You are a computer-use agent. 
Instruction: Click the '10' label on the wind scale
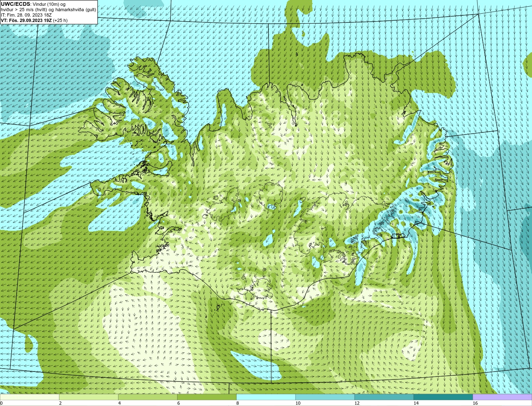click(x=298, y=403)
